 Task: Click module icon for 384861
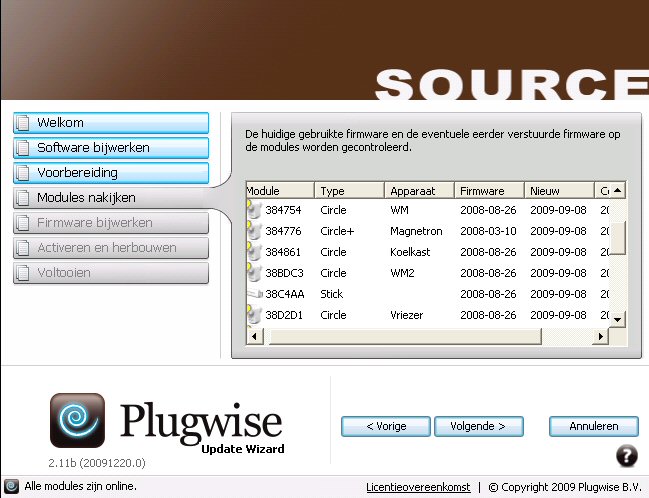[x=254, y=251]
